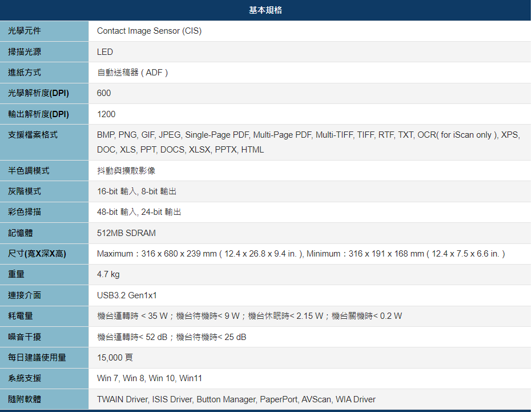Click the LED value cell
The image size is (532, 412).
coord(104,51)
